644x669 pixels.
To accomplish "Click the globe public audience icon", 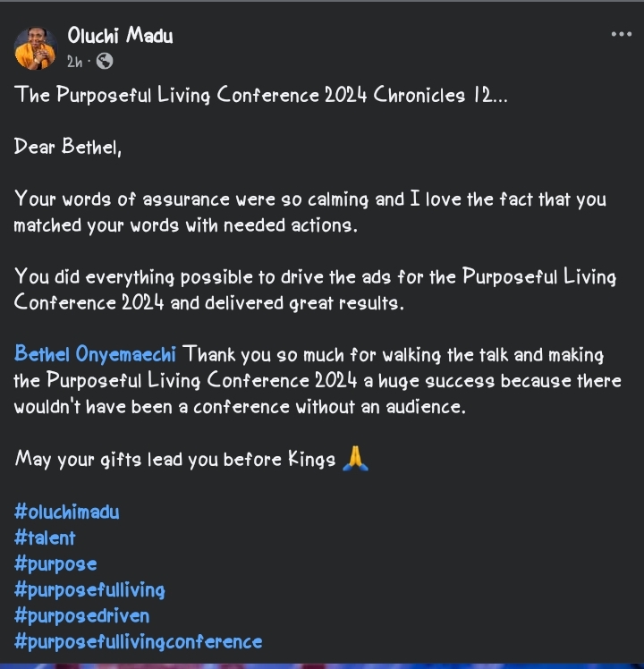I will pos(105,62).
